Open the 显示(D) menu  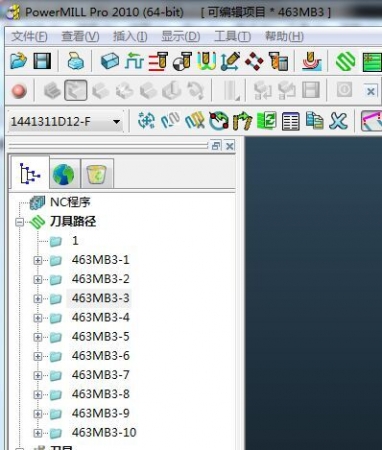pyautogui.click(x=181, y=36)
